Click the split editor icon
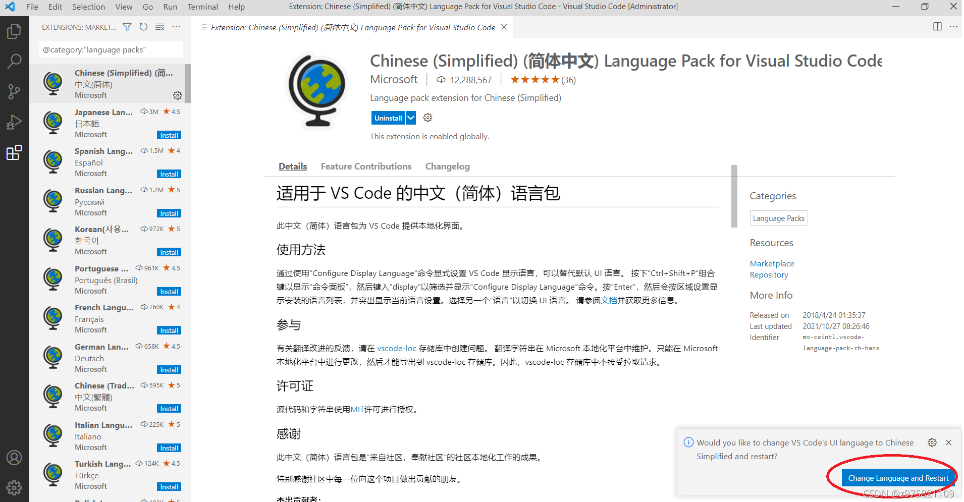Image resolution: width=964 pixels, height=502 pixels. coord(937,26)
